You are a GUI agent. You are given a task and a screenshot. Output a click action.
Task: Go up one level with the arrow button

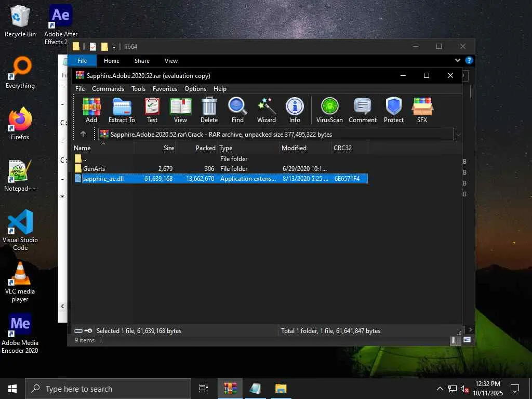pos(83,134)
